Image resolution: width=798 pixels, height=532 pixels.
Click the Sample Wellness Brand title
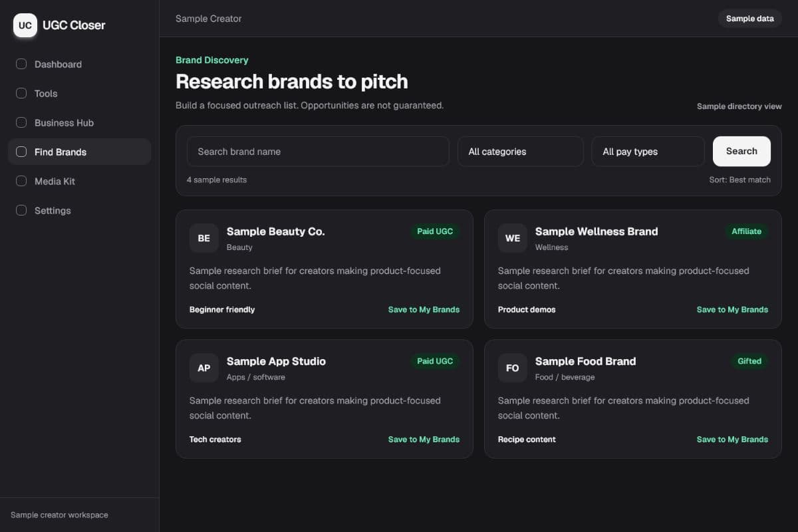(x=597, y=231)
